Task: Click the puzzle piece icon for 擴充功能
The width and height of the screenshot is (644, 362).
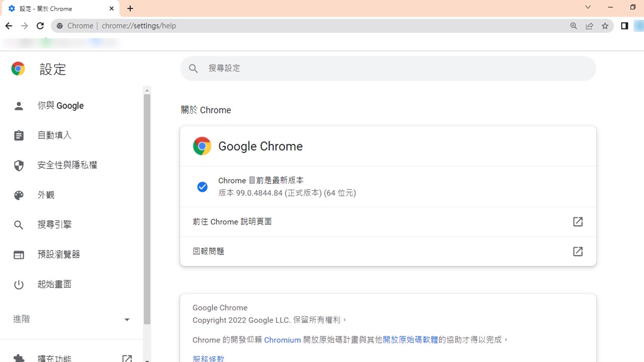Action: point(19,358)
